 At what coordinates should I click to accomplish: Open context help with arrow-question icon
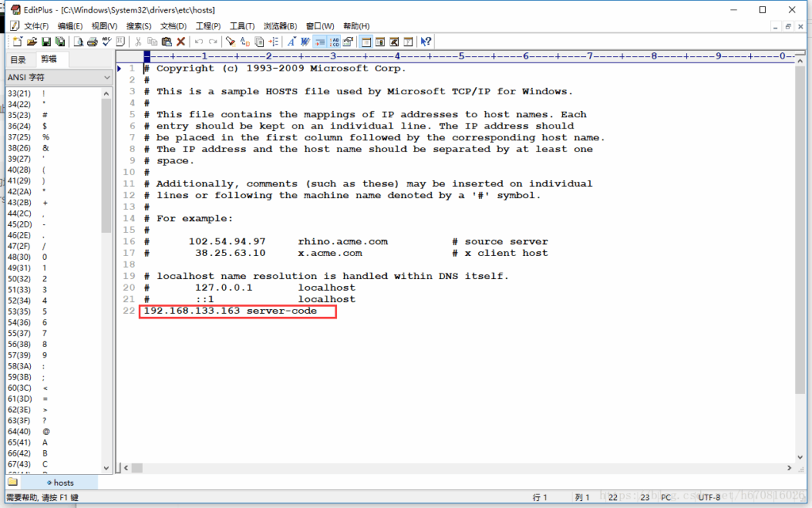click(426, 41)
